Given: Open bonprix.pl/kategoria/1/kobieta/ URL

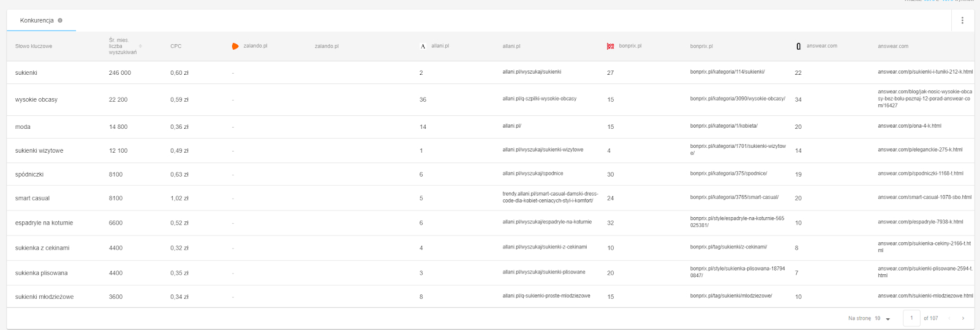Looking at the screenshot, I should pyautogui.click(x=724, y=126).
